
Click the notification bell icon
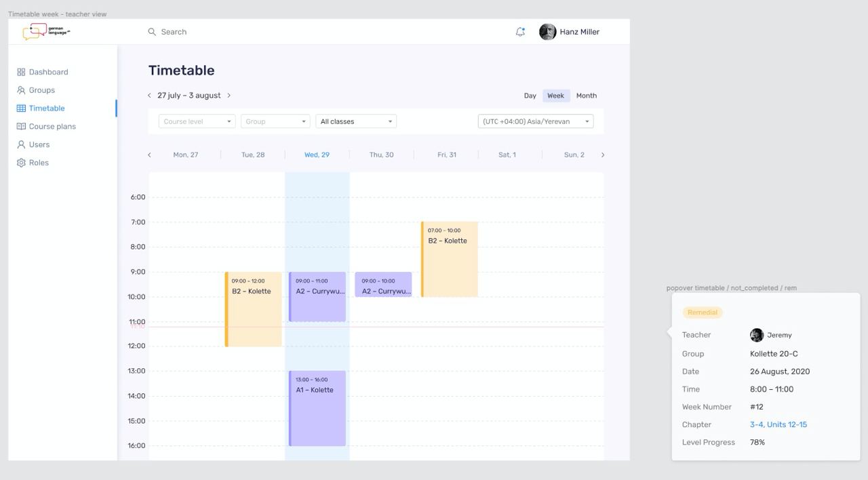pos(520,32)
